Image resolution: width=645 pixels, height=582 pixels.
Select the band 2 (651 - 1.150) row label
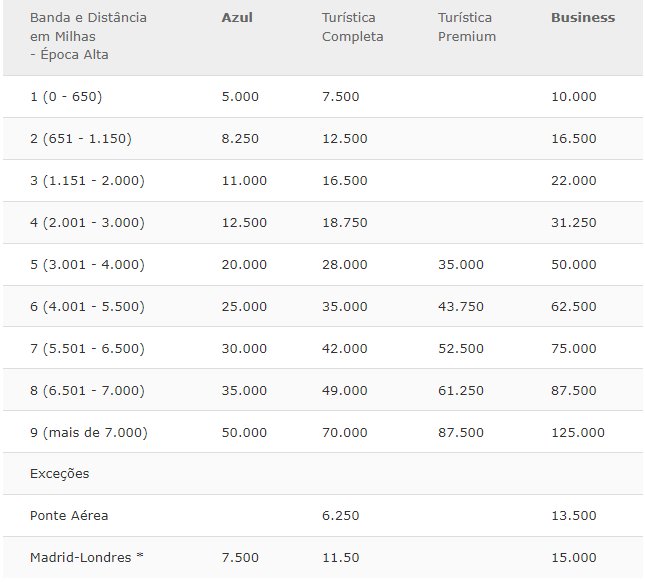pyautogui.click(x=81, y=139)
